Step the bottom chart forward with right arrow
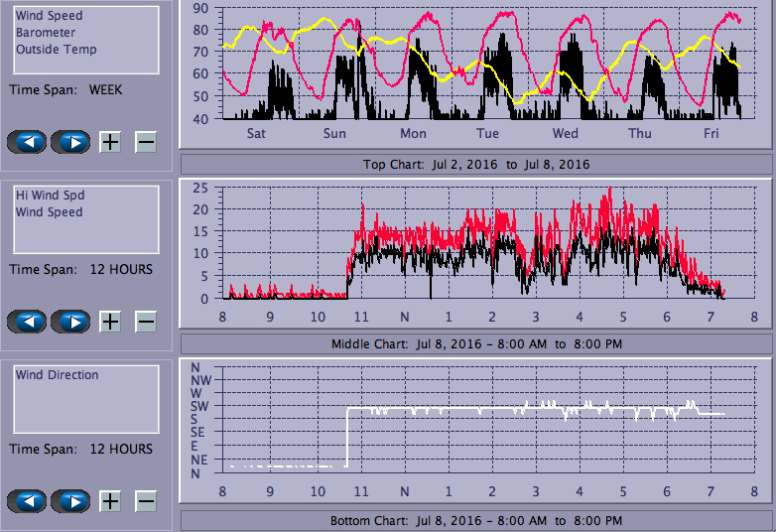The height and width of the screenshot is (532, 776). coord(70,501)
